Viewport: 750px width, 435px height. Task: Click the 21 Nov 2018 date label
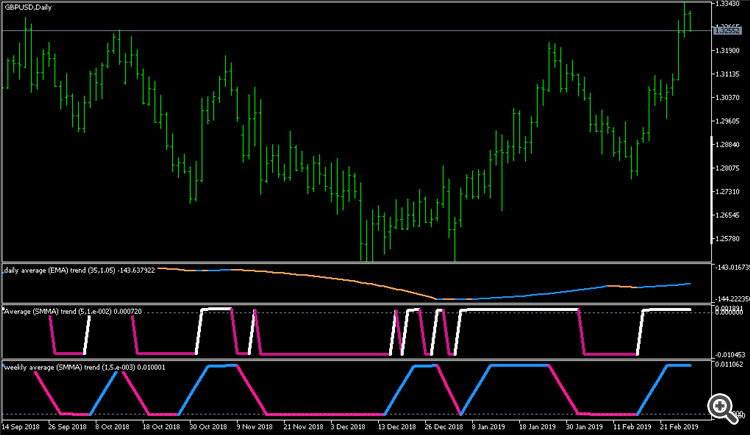coord(303,426)
